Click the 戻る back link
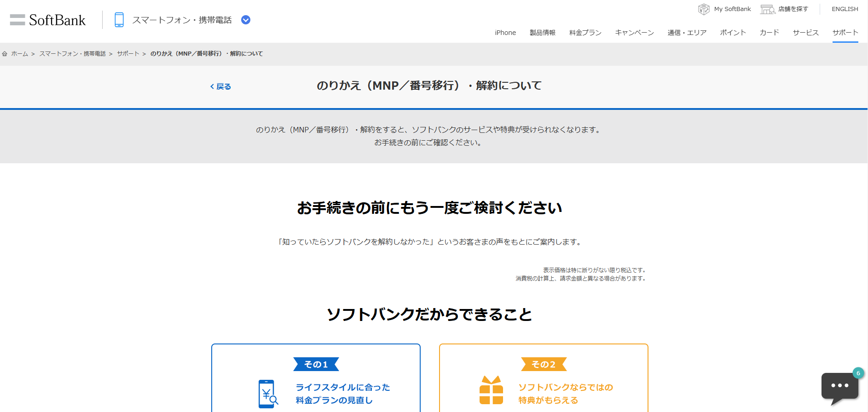The image size is (868, 412). 220,86
